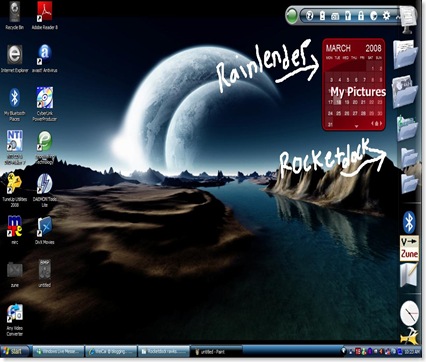The height and width of the screenshot is (362, 426).
Task: Open DivX Movies desktop shortcut
Action: (45, 230)
